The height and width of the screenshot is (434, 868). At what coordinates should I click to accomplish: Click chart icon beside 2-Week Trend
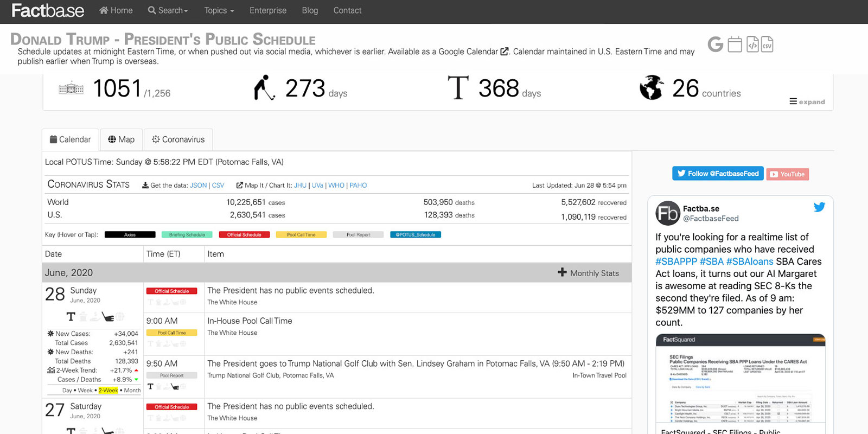click(51, 371)
